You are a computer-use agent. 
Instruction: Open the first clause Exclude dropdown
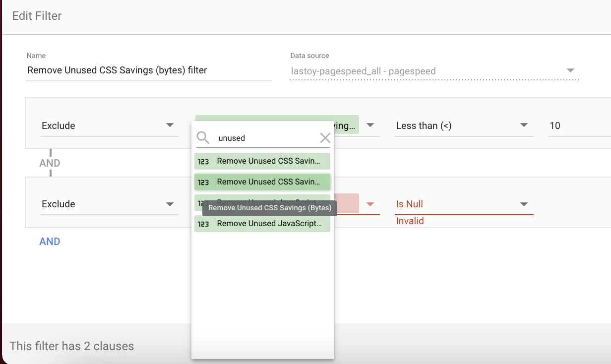(109, 126)
